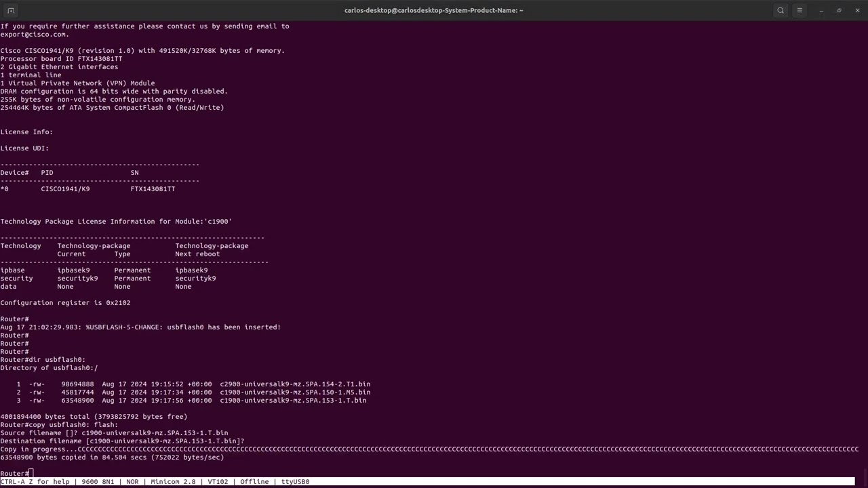Open the terminal hamburger menu
The image size is (868, 488).
[x=800, y=10]
